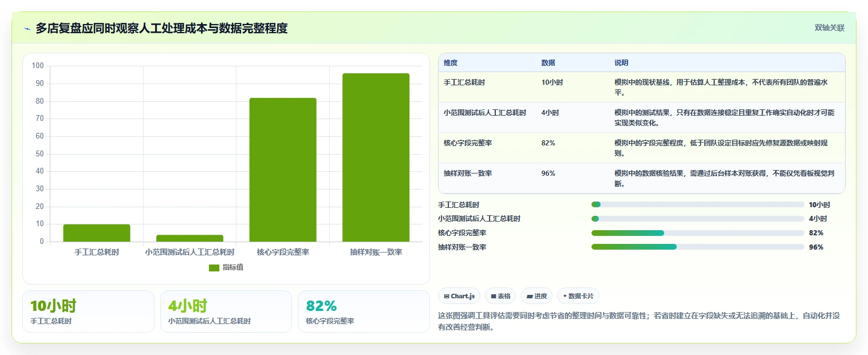Click the 小范围测试后人工汇总耗时 x-axis label

(x=190, y=252)
